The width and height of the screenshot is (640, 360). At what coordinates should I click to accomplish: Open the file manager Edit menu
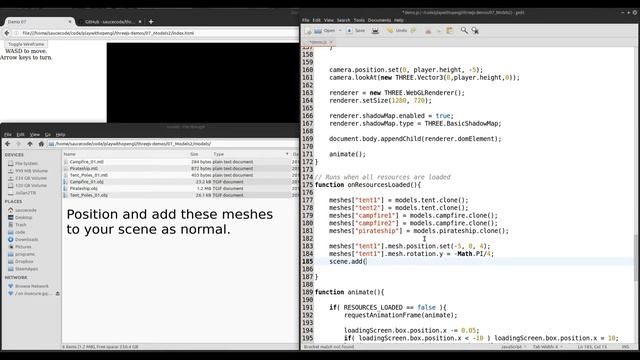(x=20, y=134)
